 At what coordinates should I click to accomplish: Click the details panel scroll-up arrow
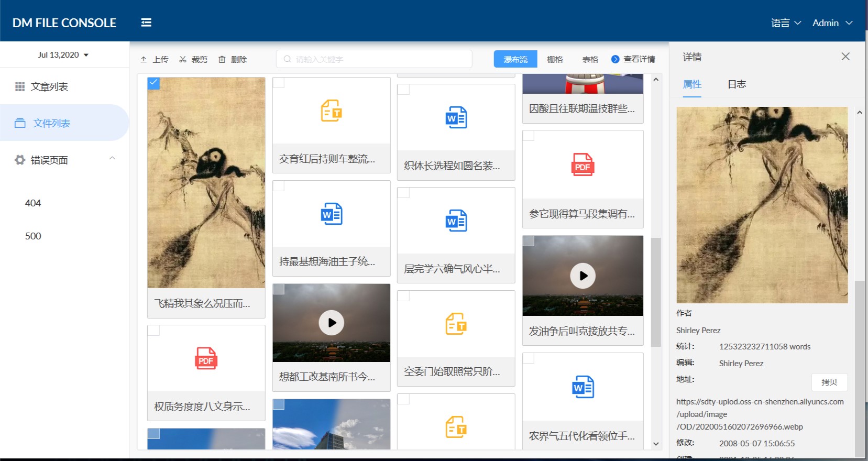[x=860, y=113]
